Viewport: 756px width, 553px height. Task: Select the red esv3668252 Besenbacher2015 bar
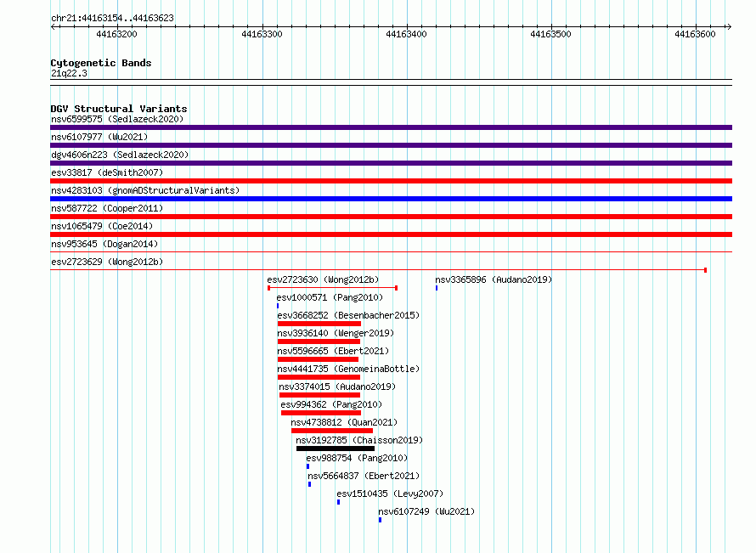(319, 324)
